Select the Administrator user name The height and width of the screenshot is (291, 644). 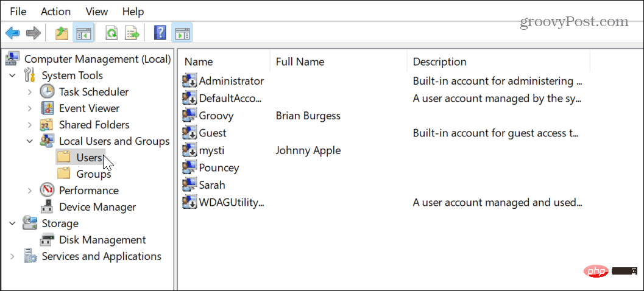point(232,81)
